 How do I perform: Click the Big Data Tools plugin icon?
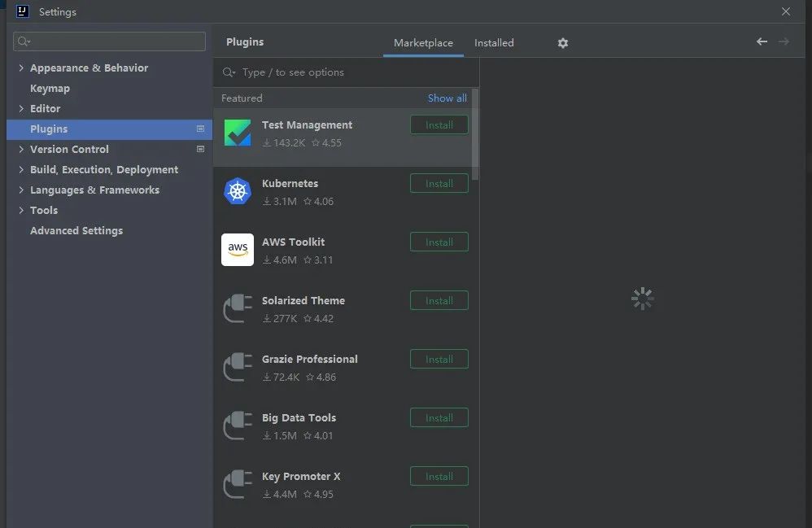238,425
